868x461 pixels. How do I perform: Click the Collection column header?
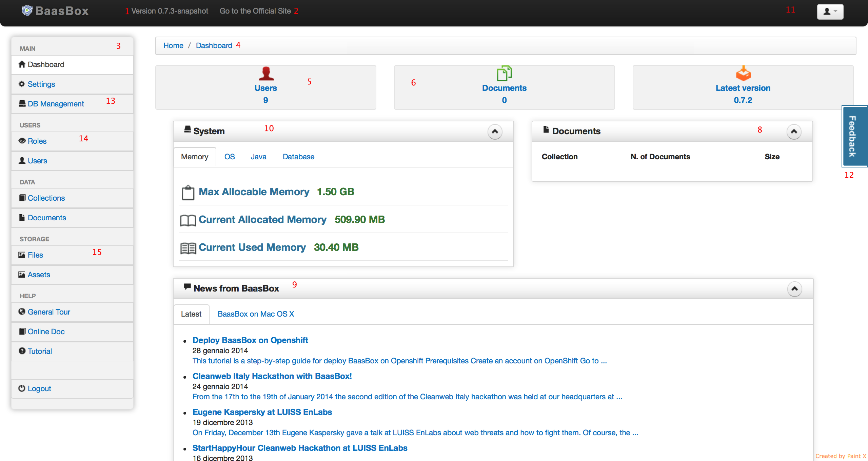point(559,157)
